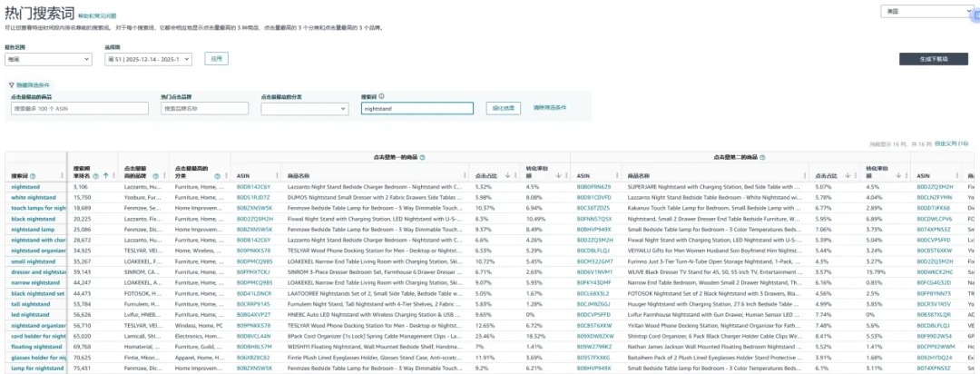Open first product 商品名称 column's three-dot menu
980x374 pixels.
coord(465,176)
